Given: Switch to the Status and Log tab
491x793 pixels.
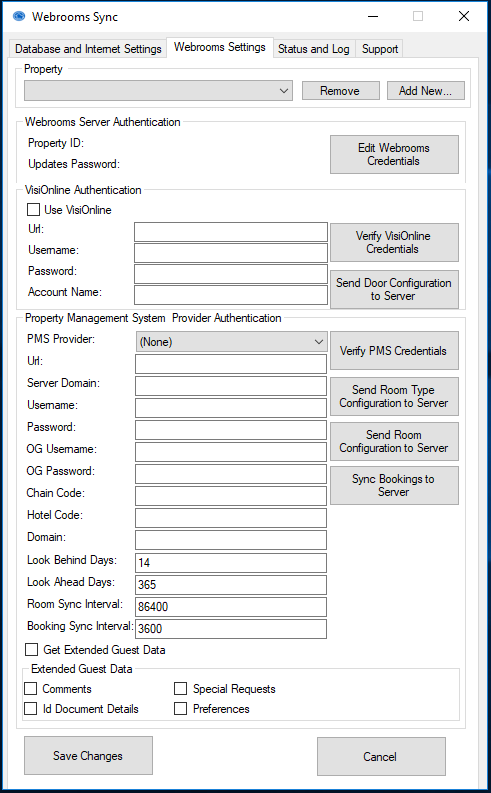Looking at the screenshot, I should (x=314, y=49).
